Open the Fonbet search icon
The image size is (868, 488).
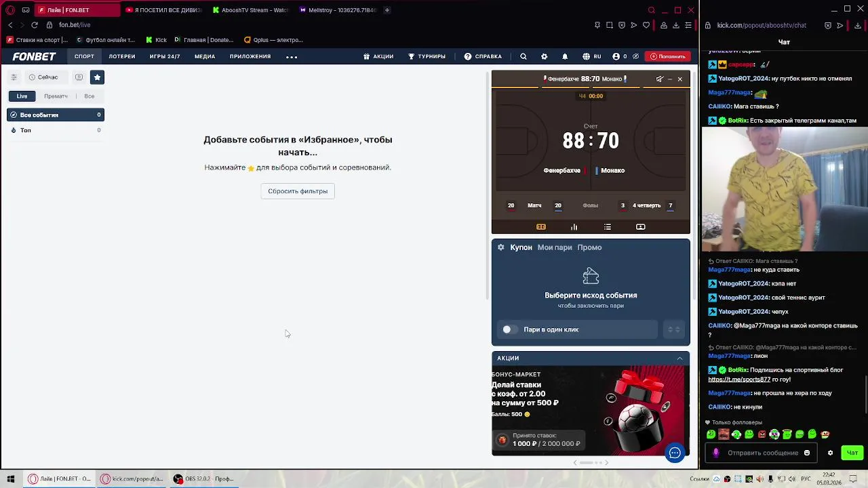tap(523, 56)
